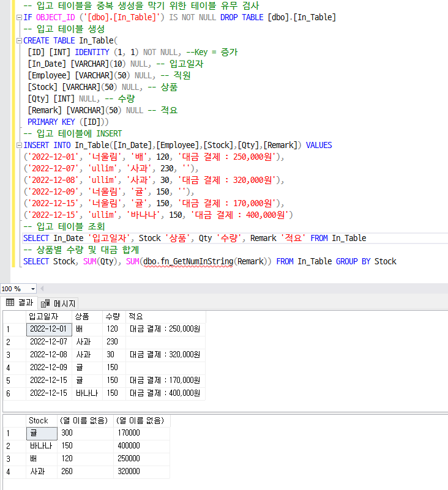Select remark cell 대금 결제 : 320,000원
Viewport: 448px width, 490px height.
click(x=166, y=355)
